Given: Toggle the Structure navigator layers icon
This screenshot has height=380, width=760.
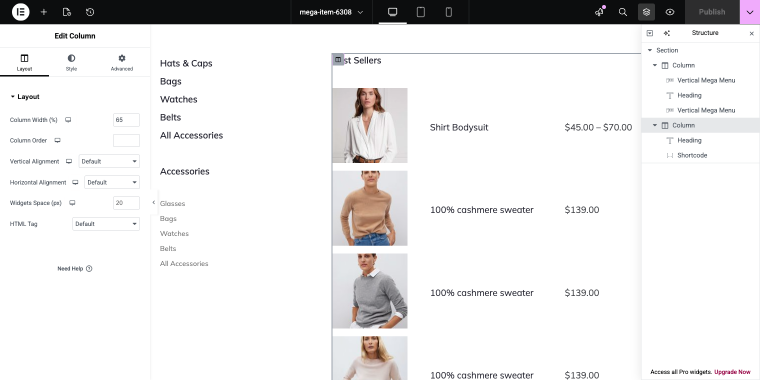Looking at the screenshot, I should [x=647, y=12].
